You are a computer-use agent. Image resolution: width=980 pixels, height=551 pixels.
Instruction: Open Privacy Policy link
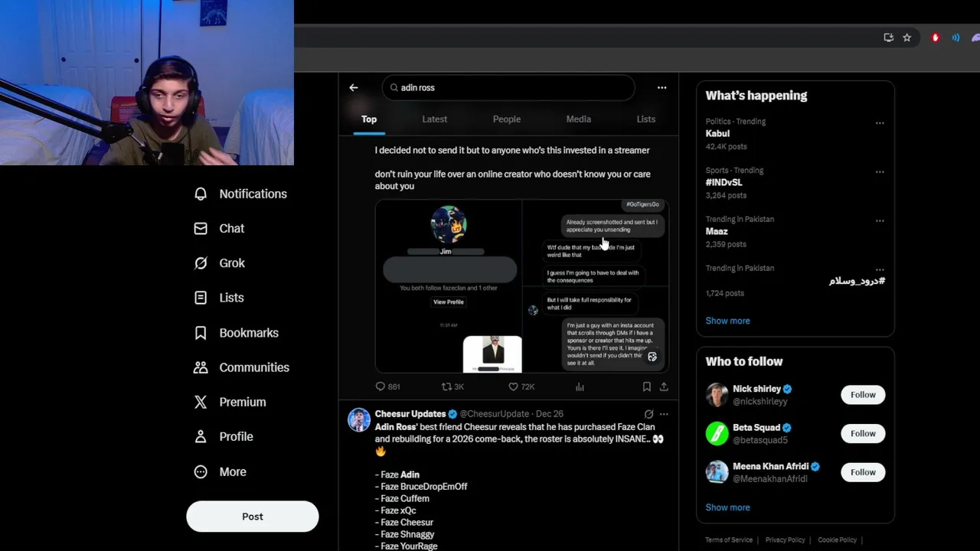click(x=785, y=540)
